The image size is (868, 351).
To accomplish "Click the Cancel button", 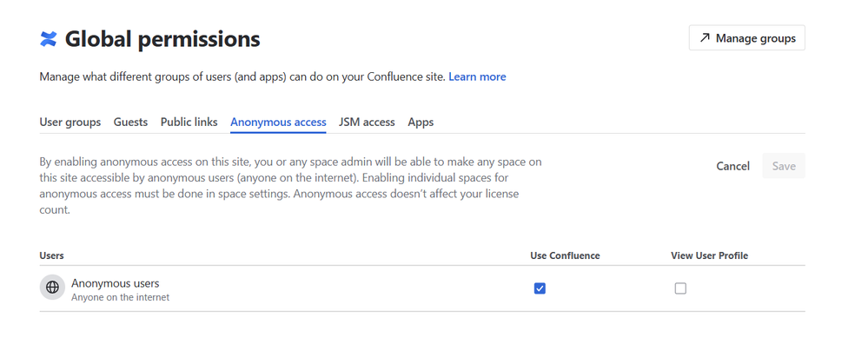I will point(733,166).
